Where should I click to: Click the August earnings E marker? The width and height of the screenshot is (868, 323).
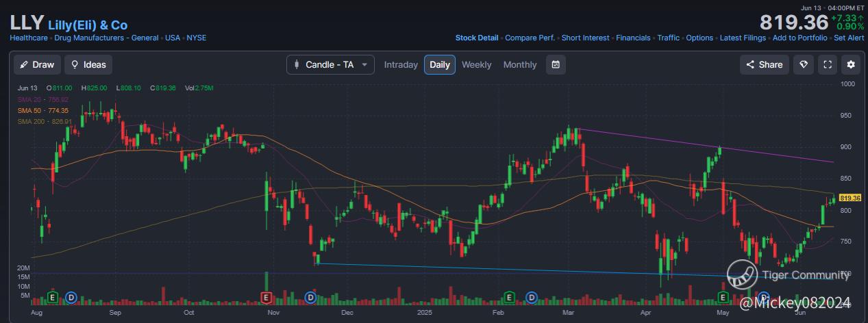pos(51,297)
